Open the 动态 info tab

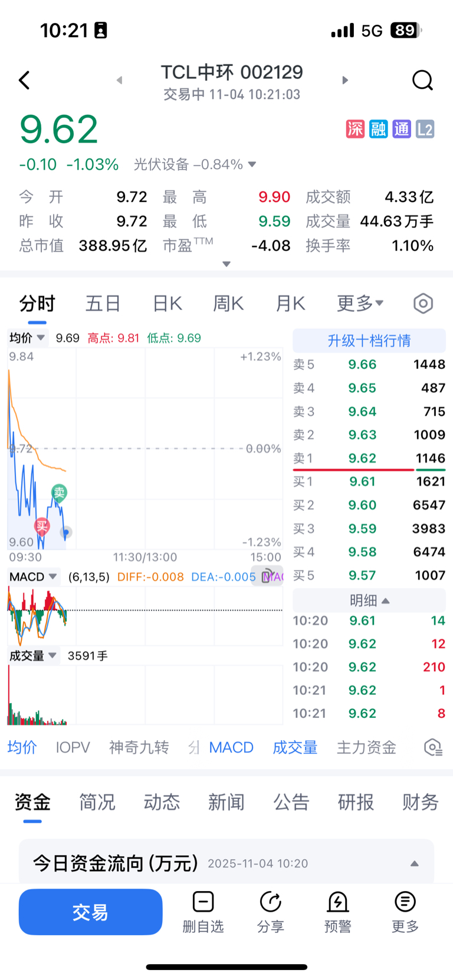pyautogui.click(x=162, y=802)
